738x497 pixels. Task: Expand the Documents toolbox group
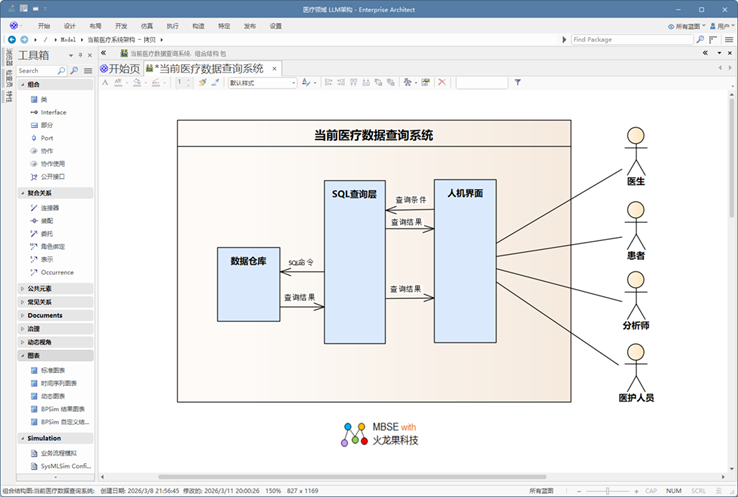[45, 315]
